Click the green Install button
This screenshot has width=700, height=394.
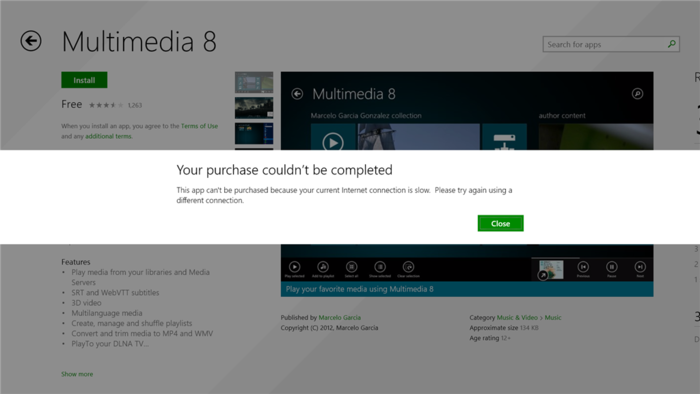(84, 80)
